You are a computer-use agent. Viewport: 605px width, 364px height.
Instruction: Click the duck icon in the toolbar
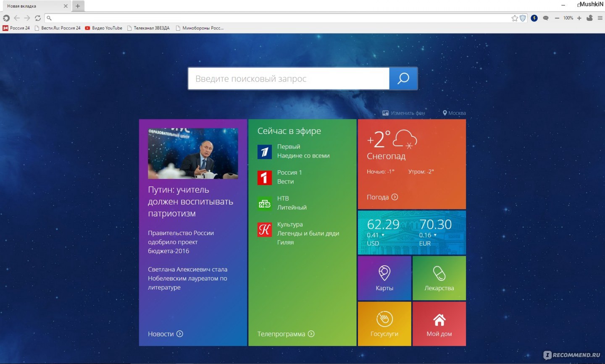tap(589, 18)
